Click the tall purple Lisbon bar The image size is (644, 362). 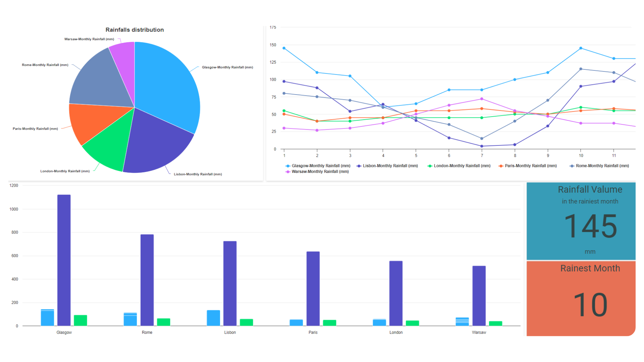click(x=230, y=284)
